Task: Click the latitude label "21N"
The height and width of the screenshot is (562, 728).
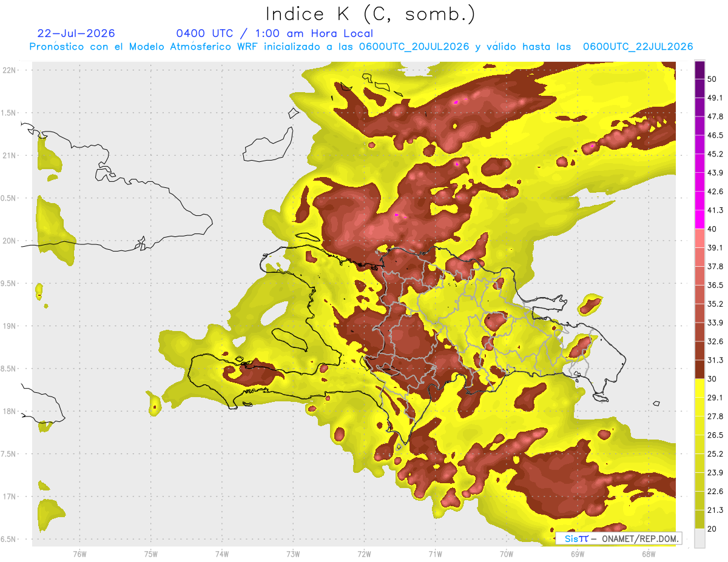Action: pyautogui.click(x=10, y=155)
